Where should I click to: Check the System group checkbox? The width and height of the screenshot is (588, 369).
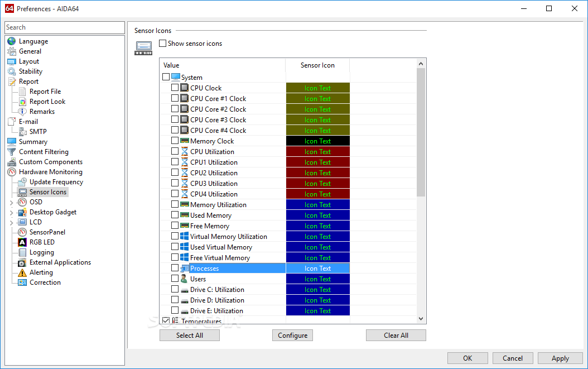coord(166,77)
